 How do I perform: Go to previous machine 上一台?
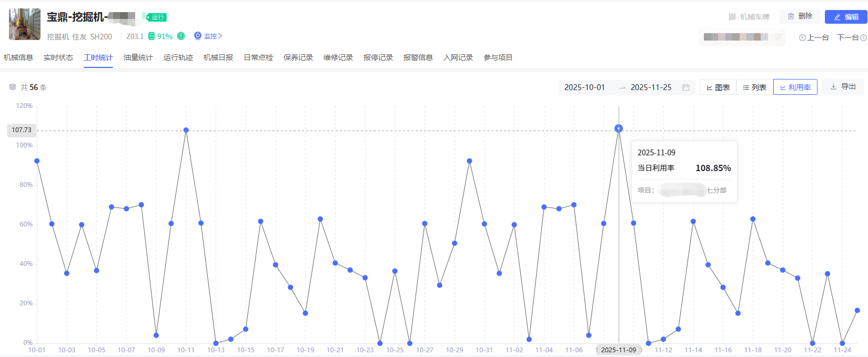pos(814,37)
